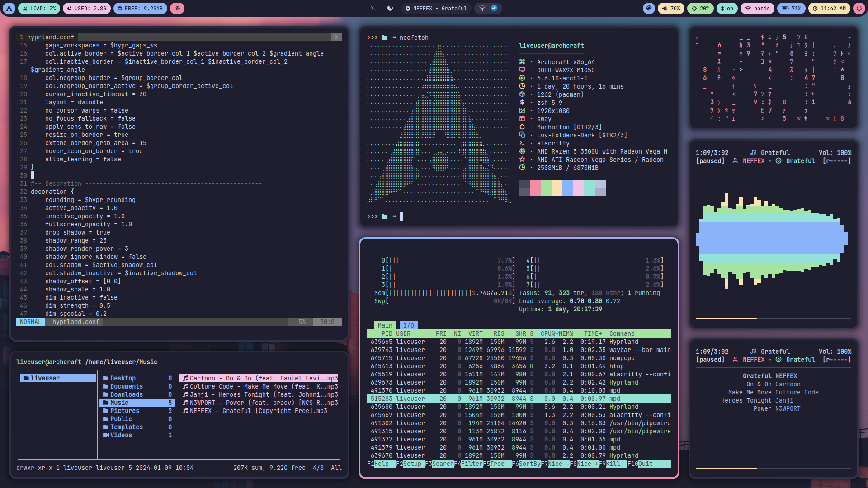Screen dimensions: 868x488
Task: Open the Videos folder entry
Action: click(121, 435)
